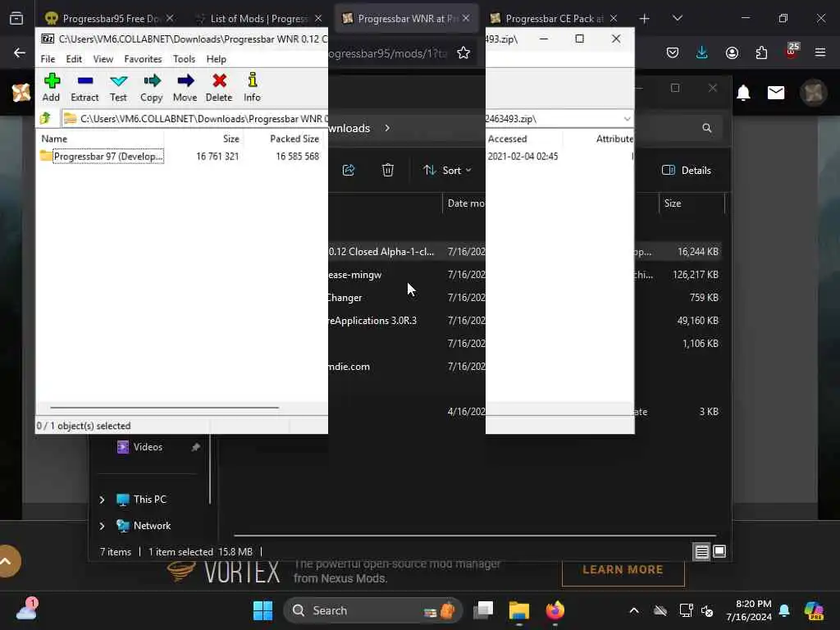This screenshot has width=840, height=630.
Task: Sort 7-Zip list by Packed Size column
Action: coord(294,139)
